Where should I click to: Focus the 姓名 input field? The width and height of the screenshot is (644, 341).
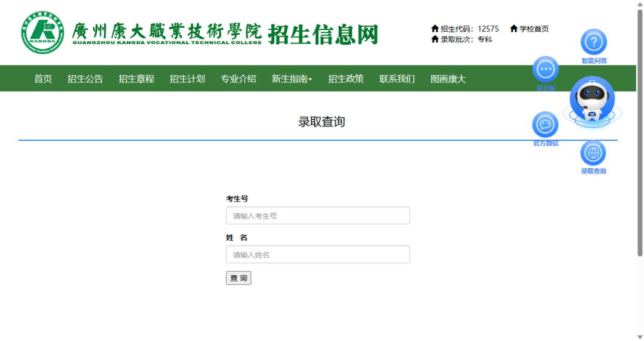tap(318, 255)
